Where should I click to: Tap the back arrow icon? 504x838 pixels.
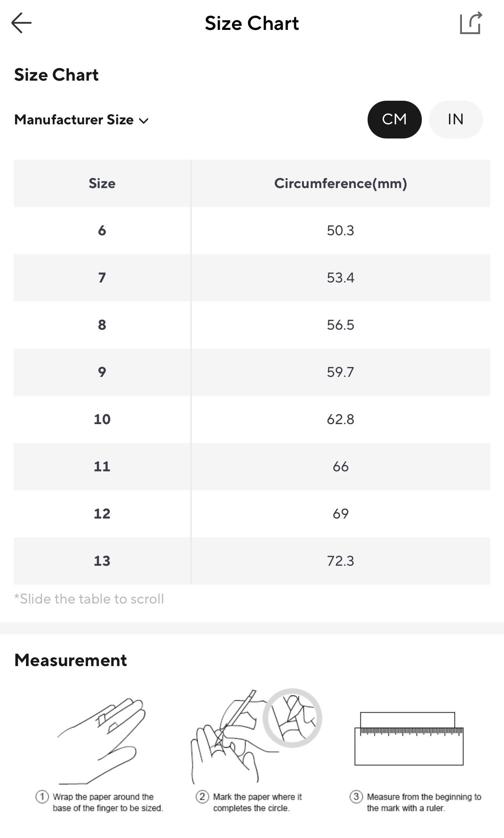click(22, 23)
